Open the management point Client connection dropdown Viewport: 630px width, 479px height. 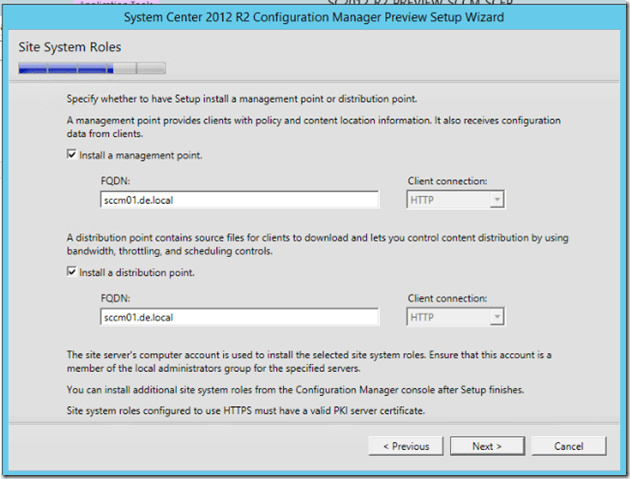pyautogui.click(x=455, y=200)
